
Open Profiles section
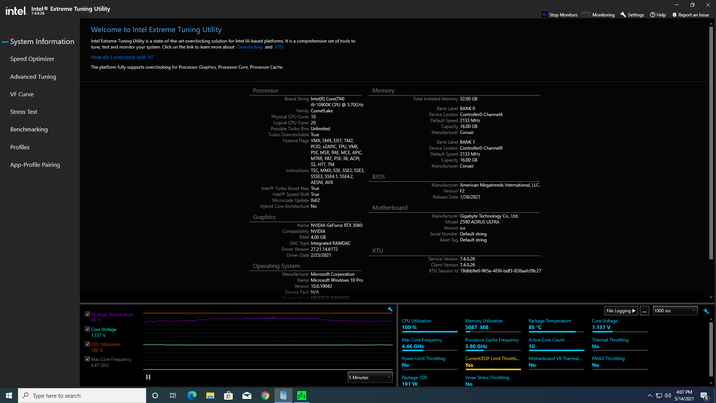pos(20,147)
